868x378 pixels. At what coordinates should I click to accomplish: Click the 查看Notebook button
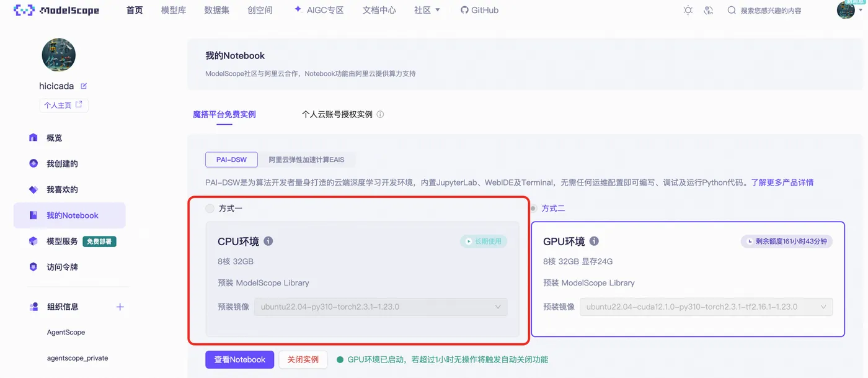point(240,359)
